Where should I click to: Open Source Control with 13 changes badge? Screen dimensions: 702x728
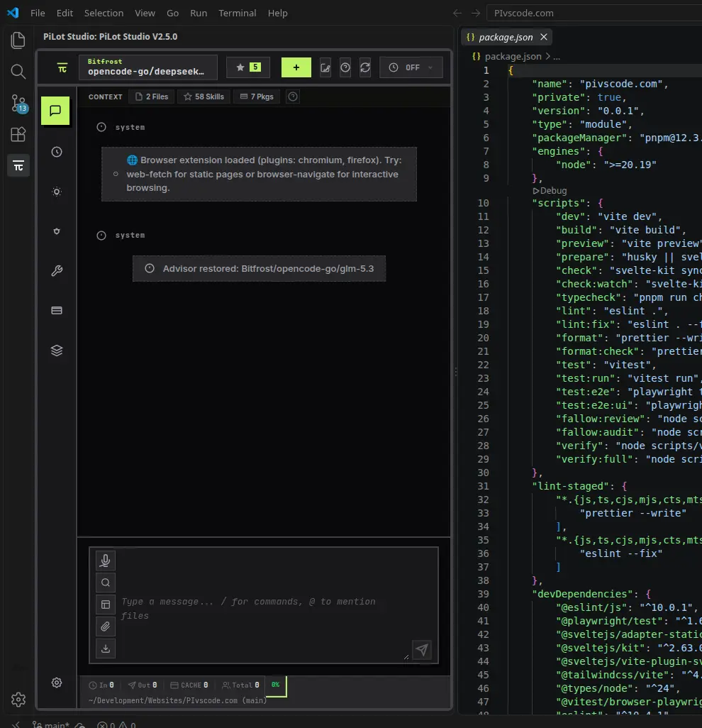point(18,103)
